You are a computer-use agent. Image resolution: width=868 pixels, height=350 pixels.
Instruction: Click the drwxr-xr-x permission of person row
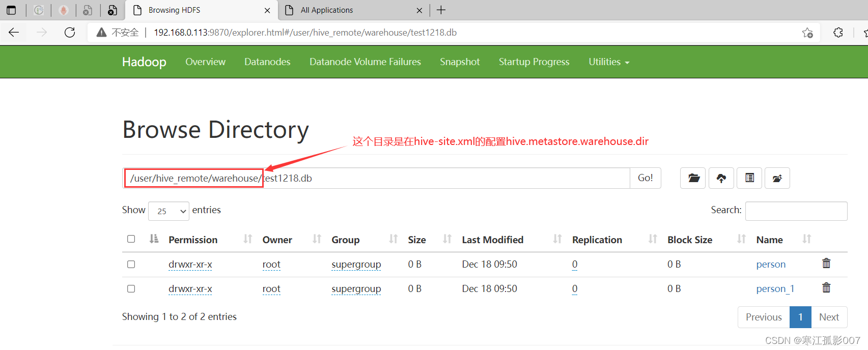pos(190,264)
